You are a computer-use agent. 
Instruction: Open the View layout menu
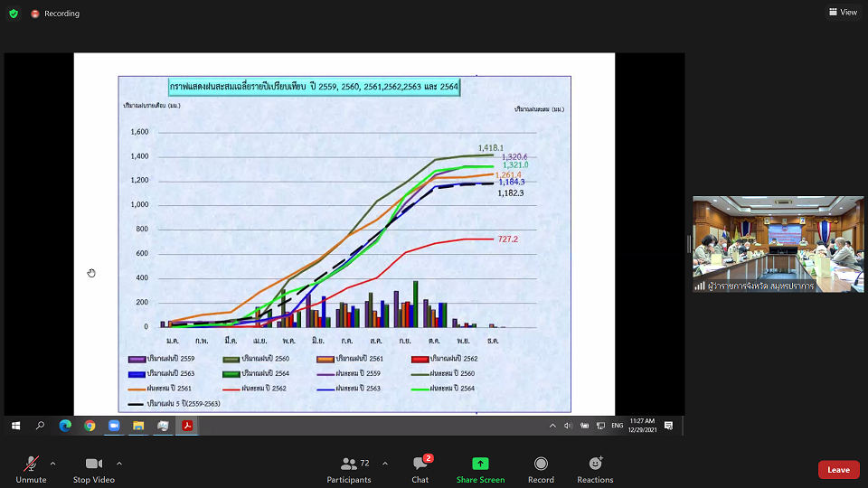(843, 12)
